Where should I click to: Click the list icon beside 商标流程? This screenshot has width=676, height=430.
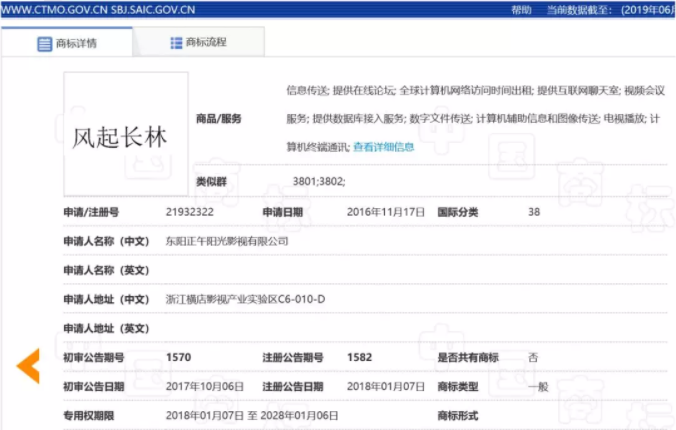tap(176, 43)
